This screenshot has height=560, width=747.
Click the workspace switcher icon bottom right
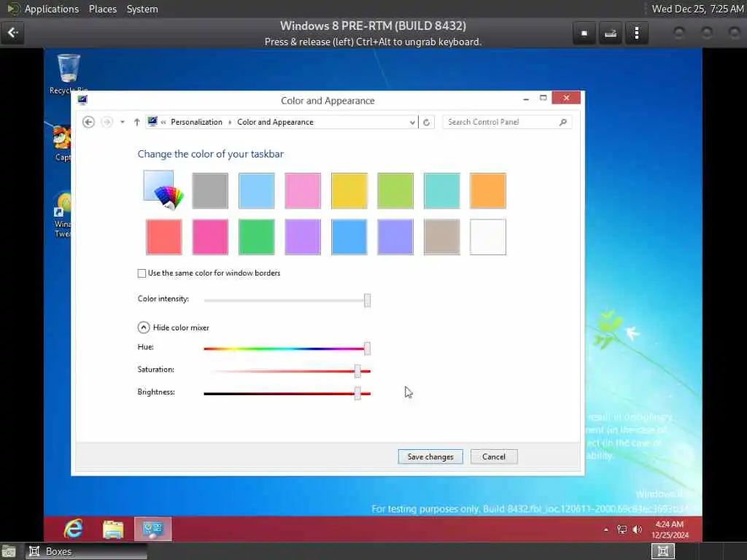point(662,551)
